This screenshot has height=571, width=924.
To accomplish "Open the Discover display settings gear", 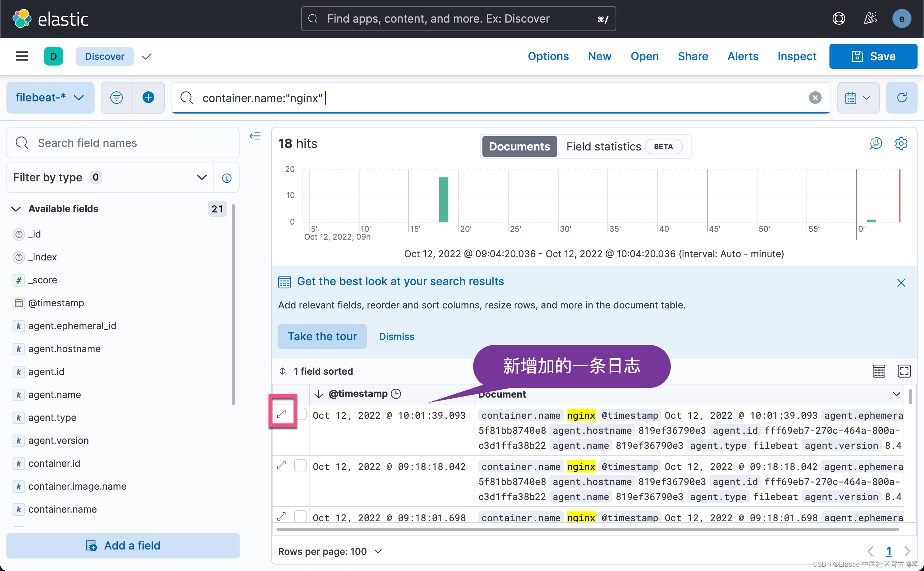I will coord(901,144).
